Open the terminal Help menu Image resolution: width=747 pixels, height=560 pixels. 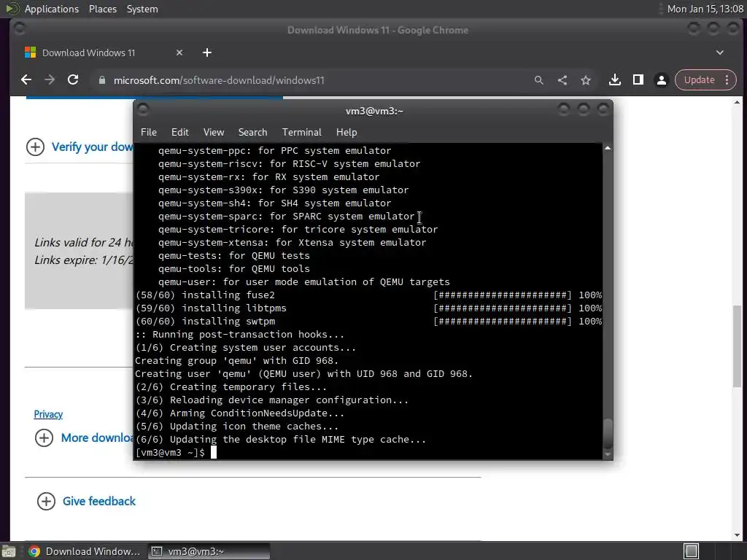click(347, 133)
